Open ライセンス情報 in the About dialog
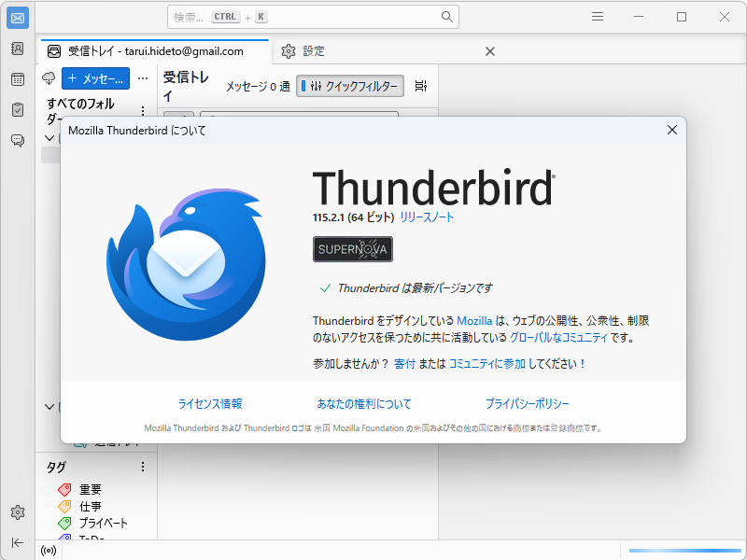This screenshot has width=747, height=560. [212, 403]
